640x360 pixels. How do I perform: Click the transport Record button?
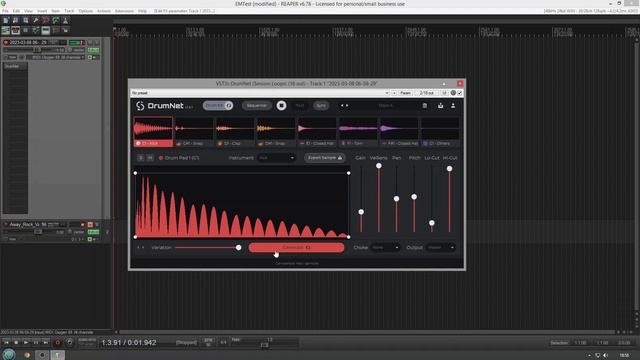pyautogui.click(x=58, y=343)
